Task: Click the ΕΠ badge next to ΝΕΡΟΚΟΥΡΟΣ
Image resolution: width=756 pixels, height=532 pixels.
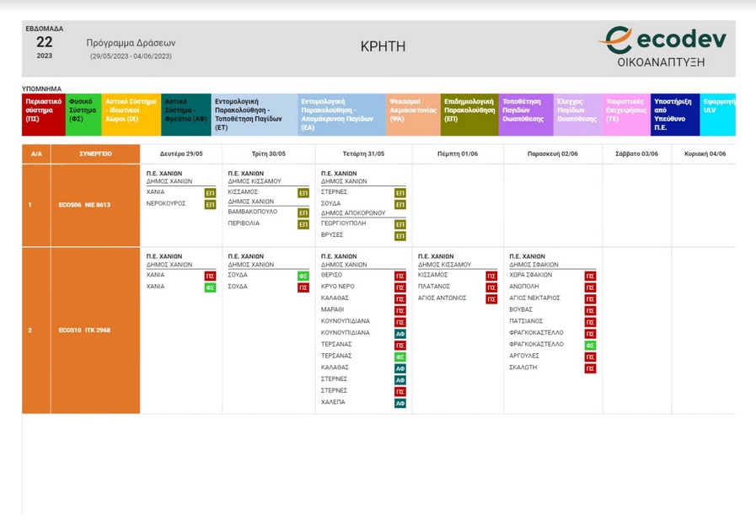Action: (x=210, y=204)
